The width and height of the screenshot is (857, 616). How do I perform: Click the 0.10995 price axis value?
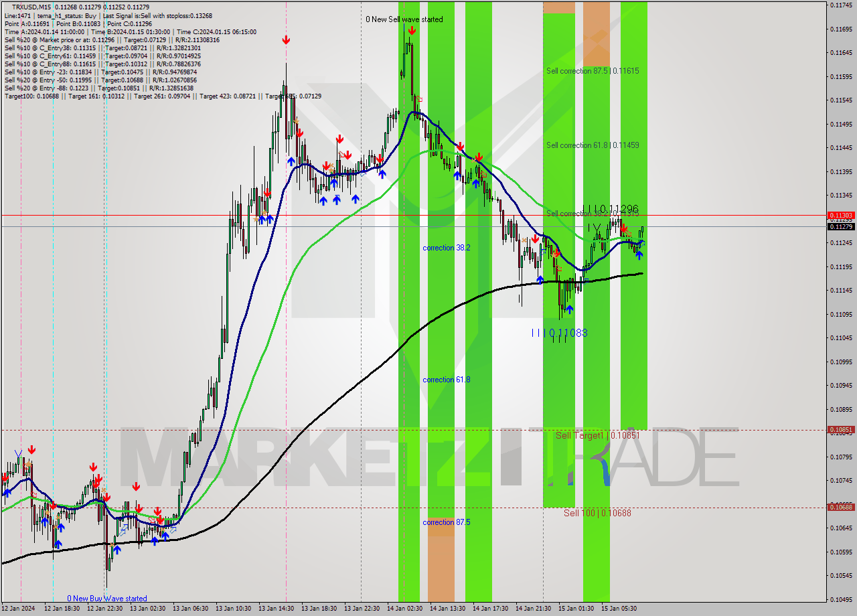pos(841,362)
